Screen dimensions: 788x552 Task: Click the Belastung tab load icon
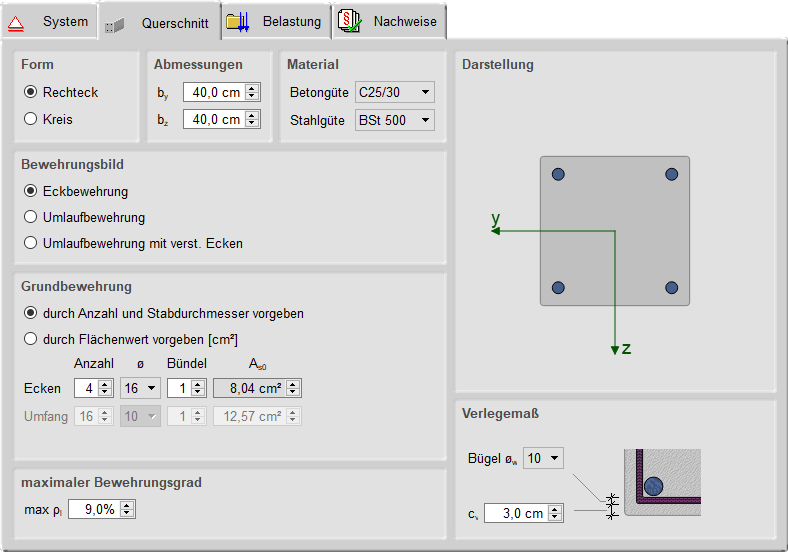point(237,21)
